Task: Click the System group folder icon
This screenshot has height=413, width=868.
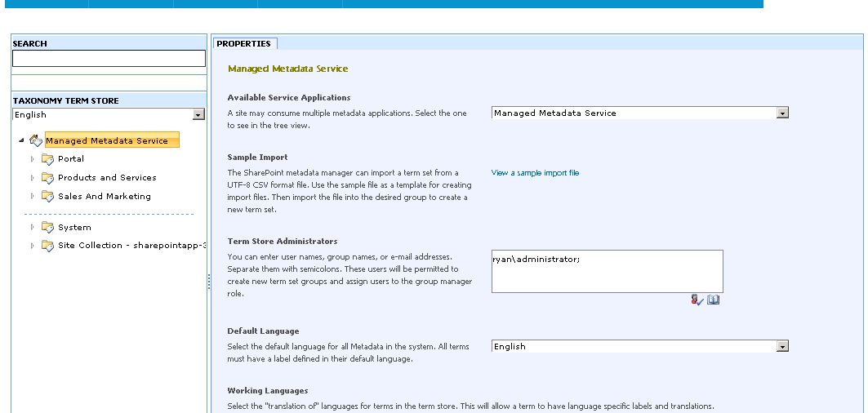Action: tap(47, 228)
